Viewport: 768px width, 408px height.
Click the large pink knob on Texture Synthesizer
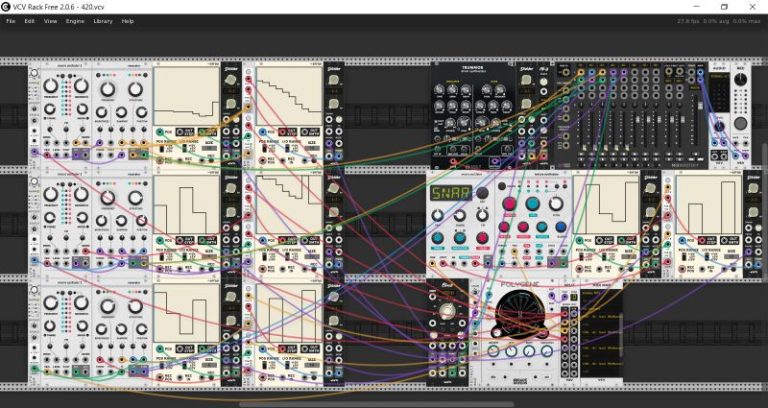(x=509, y=203)
